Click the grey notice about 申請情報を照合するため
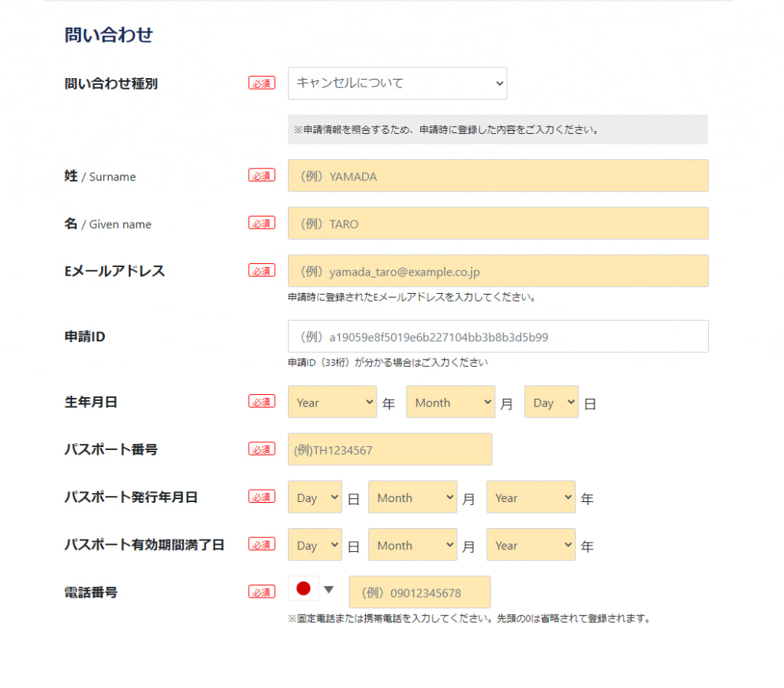 coord(498,129)
